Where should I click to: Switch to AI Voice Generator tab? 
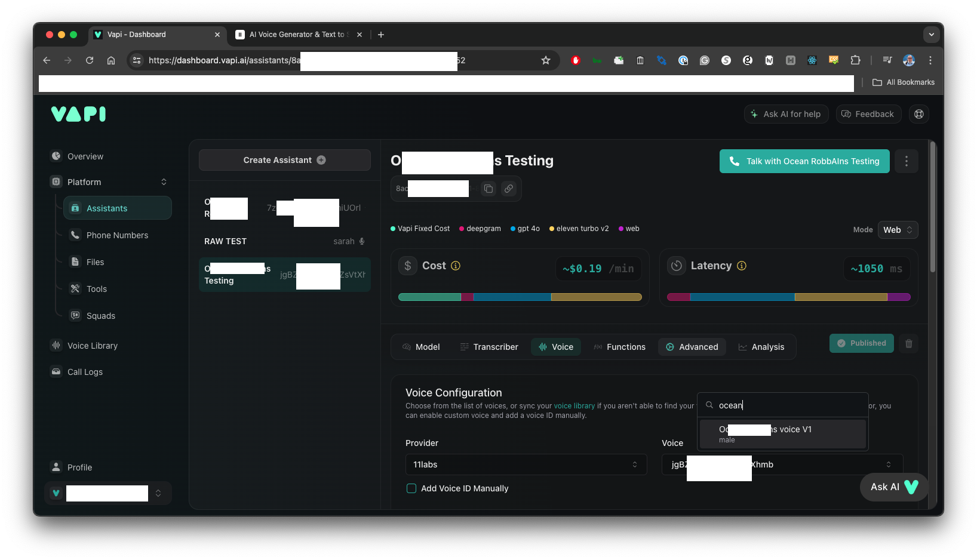click(x=299, y=35)
